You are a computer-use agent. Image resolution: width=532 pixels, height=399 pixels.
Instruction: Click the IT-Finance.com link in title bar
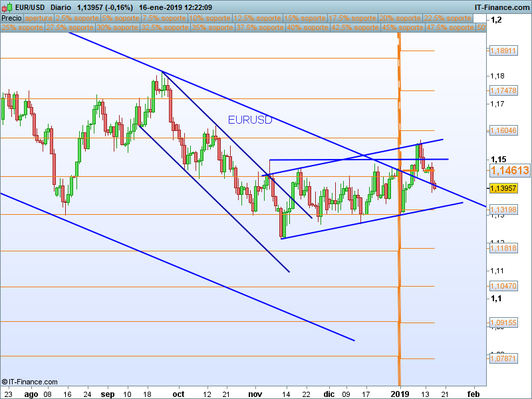point(502,7)
